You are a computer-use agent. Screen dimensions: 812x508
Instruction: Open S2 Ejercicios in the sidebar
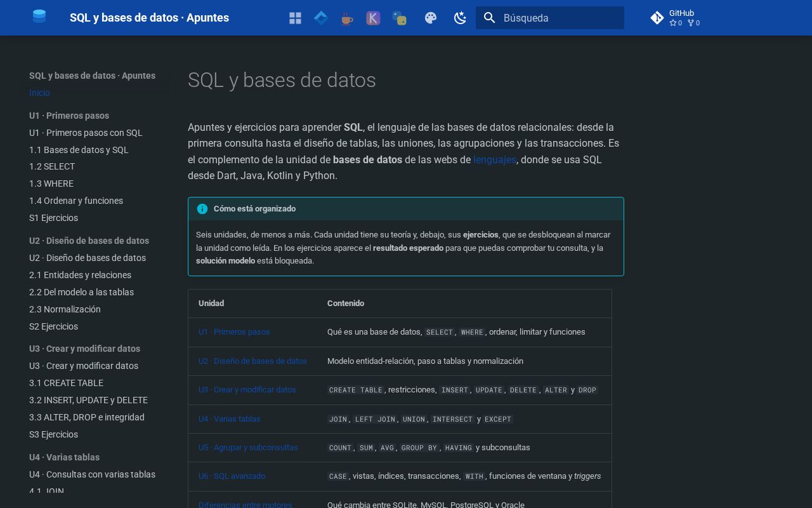click(x=54, y=326)
